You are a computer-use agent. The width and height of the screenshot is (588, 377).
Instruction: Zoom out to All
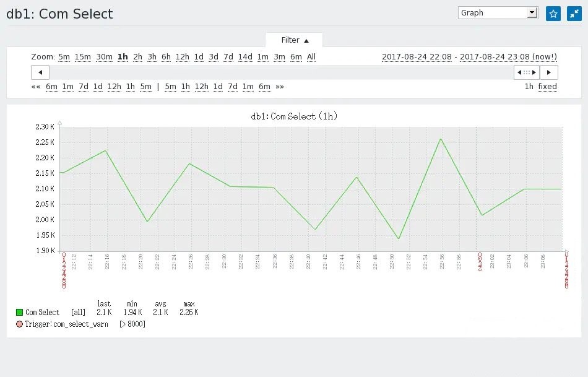tap(311, 56)
